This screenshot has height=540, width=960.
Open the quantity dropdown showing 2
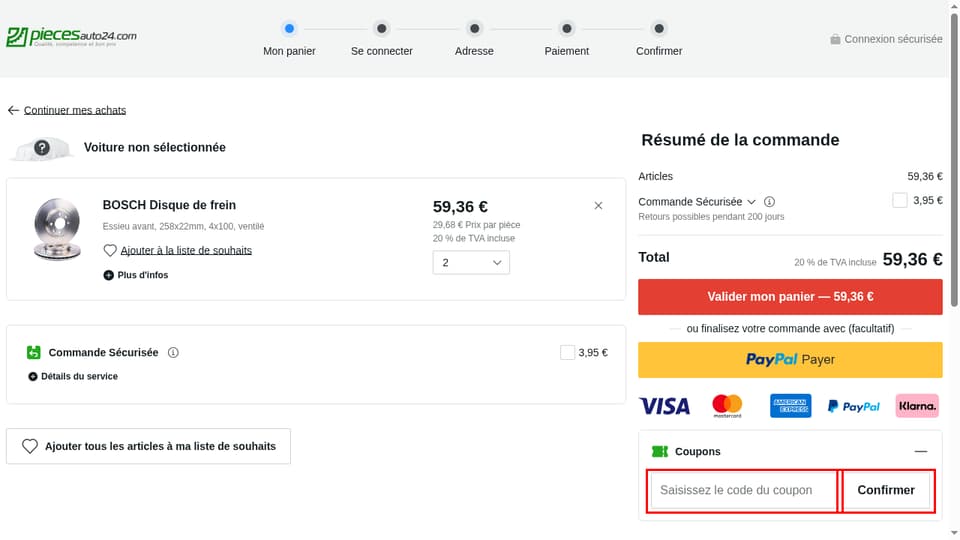coord(471,263)
